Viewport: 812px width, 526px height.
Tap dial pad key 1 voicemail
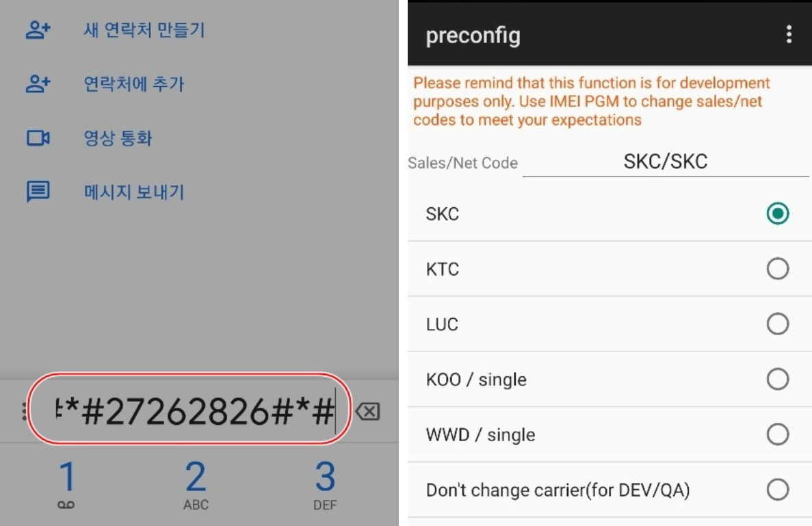(x=67, y=484)
